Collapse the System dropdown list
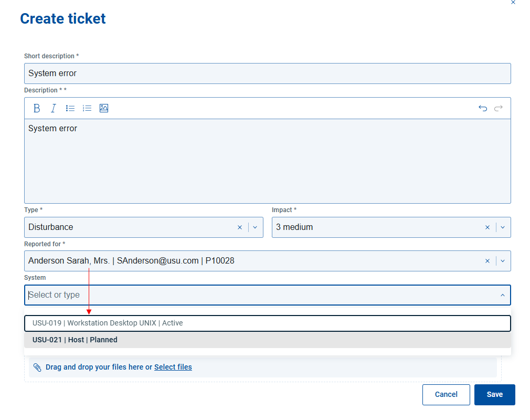The height and width of the screenshot is (420, 530). [x=503, y=295]
